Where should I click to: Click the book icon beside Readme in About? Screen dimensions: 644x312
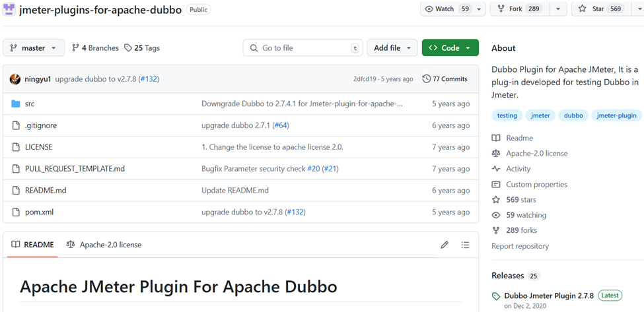[x=496, y=138]
